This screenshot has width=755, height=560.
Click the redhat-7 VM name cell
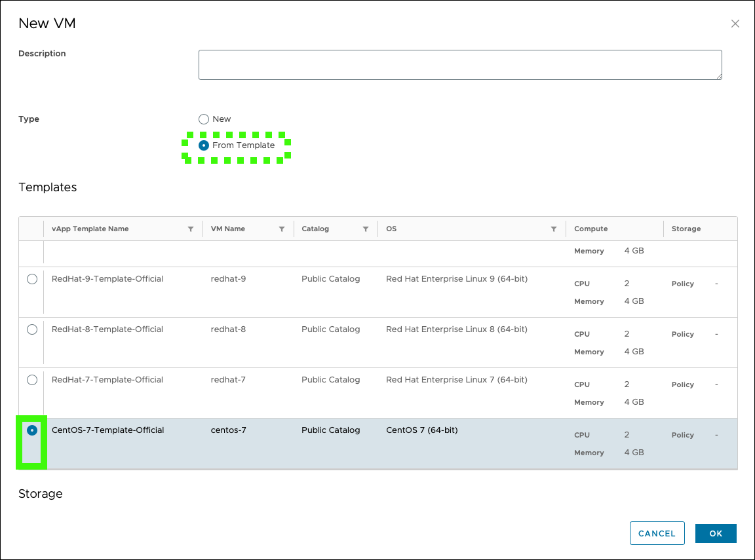(228, 380)
